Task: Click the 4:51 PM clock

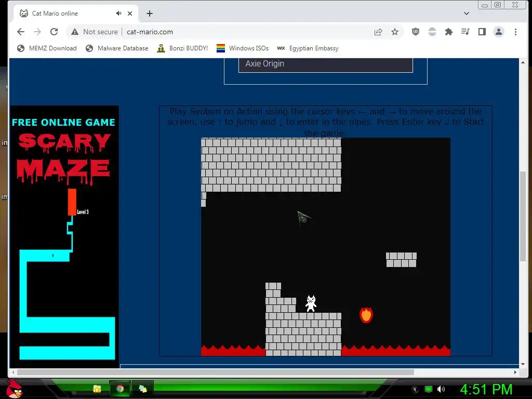Action: 486,389
